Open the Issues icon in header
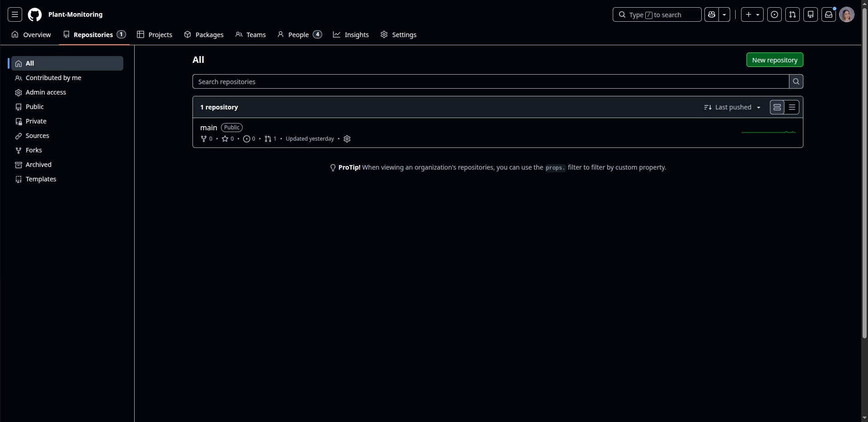This screenshot has height=422, width=868. point(774,14)
